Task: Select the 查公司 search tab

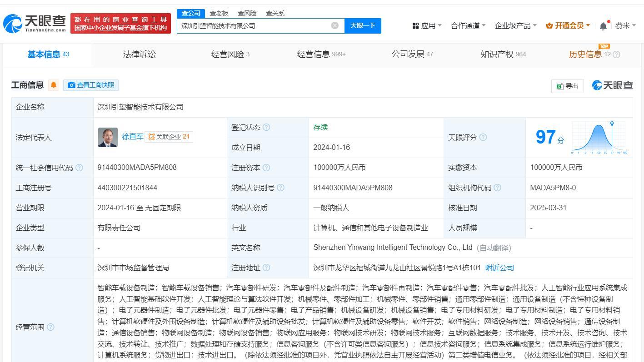Action: pos(191,13)
